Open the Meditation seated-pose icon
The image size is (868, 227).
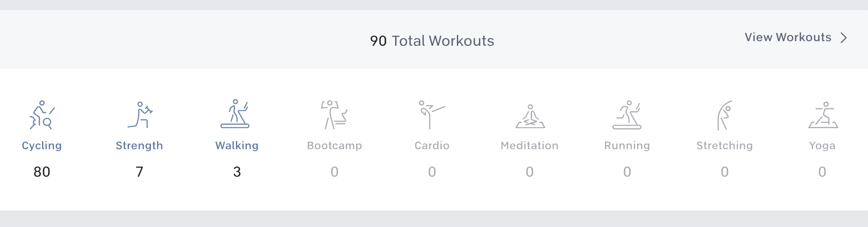(530, 116)
